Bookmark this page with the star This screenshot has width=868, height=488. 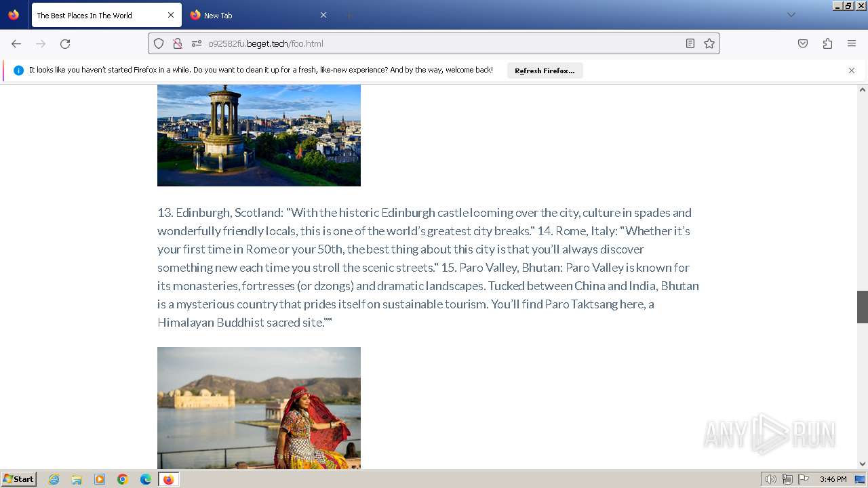(709, 43)
